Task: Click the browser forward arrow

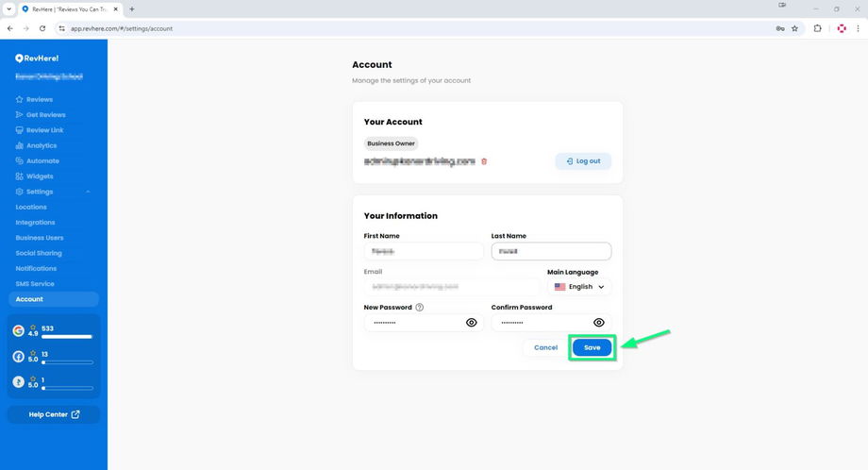Action: pyautogui.click(x=26, y=28)
